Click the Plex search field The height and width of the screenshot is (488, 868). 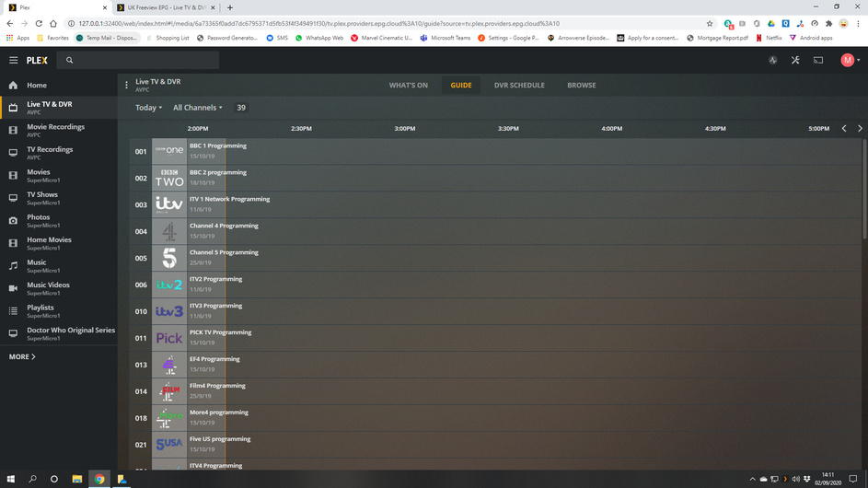click(x=138, y=60)
